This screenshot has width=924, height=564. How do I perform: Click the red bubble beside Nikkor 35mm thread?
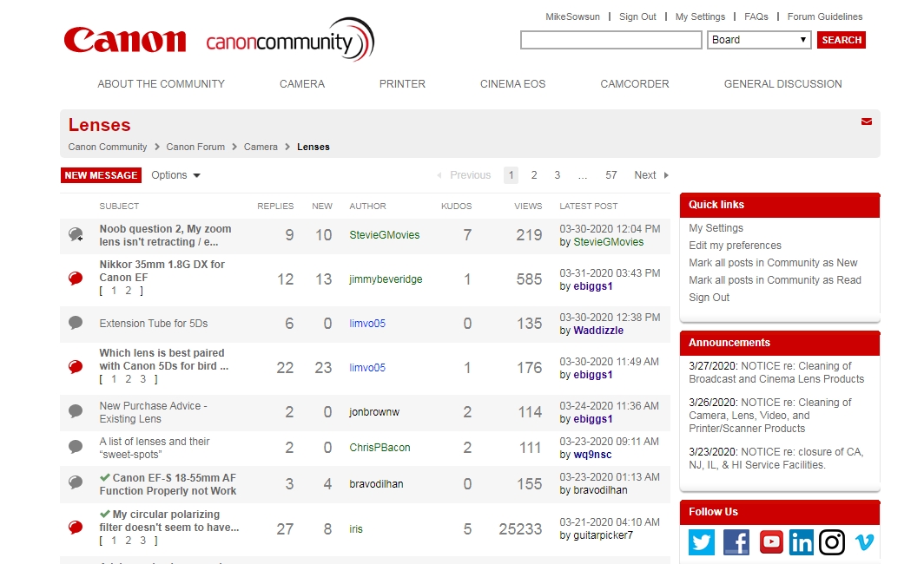[76, 279]
